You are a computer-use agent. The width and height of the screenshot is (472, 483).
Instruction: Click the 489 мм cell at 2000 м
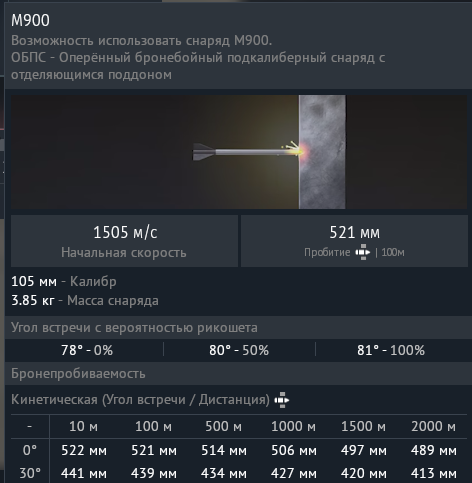[433, 450]
